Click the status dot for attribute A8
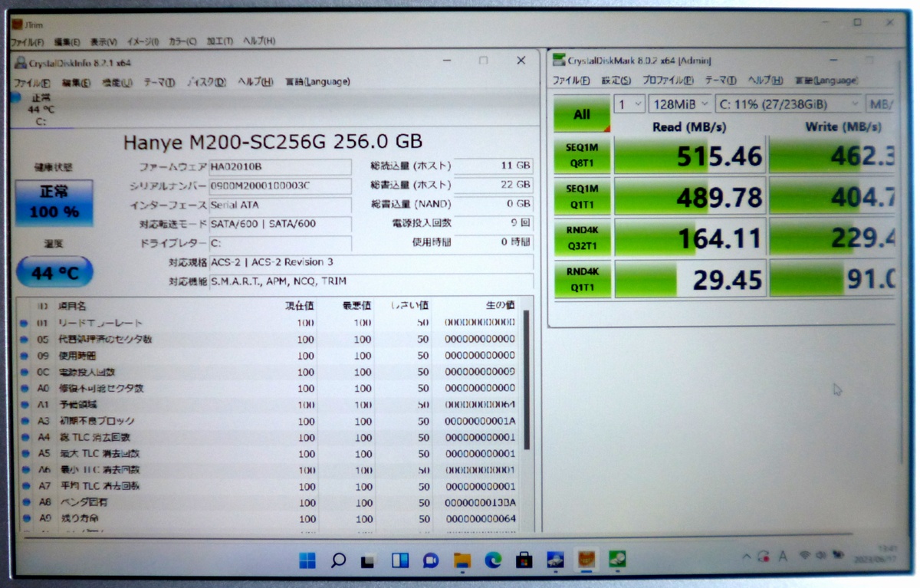This screenshot has height=588, width=920. (x=25, y=503)
